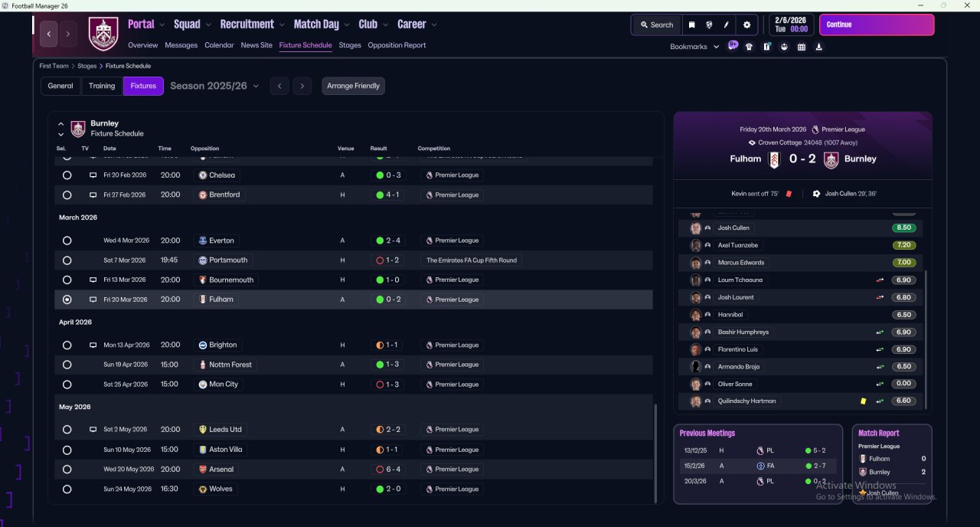Open the Calendar tab
980x527 pixels.
pos(219,45)
